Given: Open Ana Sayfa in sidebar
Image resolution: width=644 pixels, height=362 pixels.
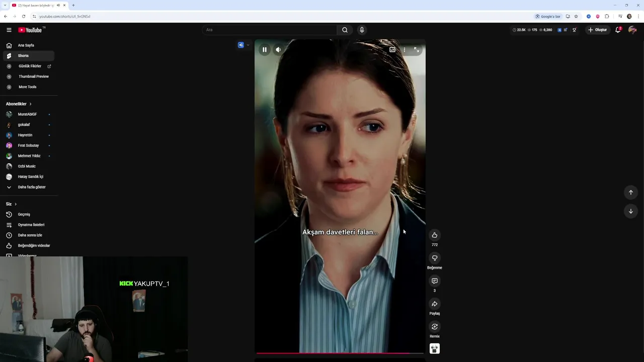Looking at the screenshot, I should 29,45.
